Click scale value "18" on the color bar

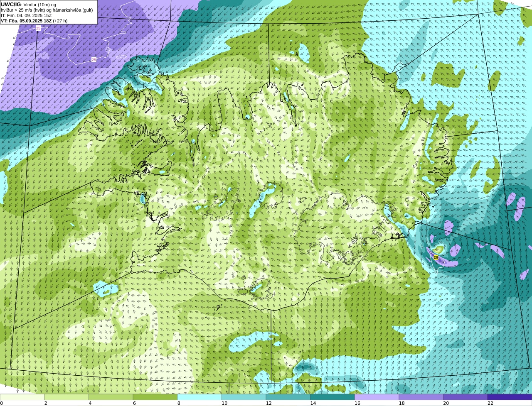pyautogui.click(x=402, y=403)
